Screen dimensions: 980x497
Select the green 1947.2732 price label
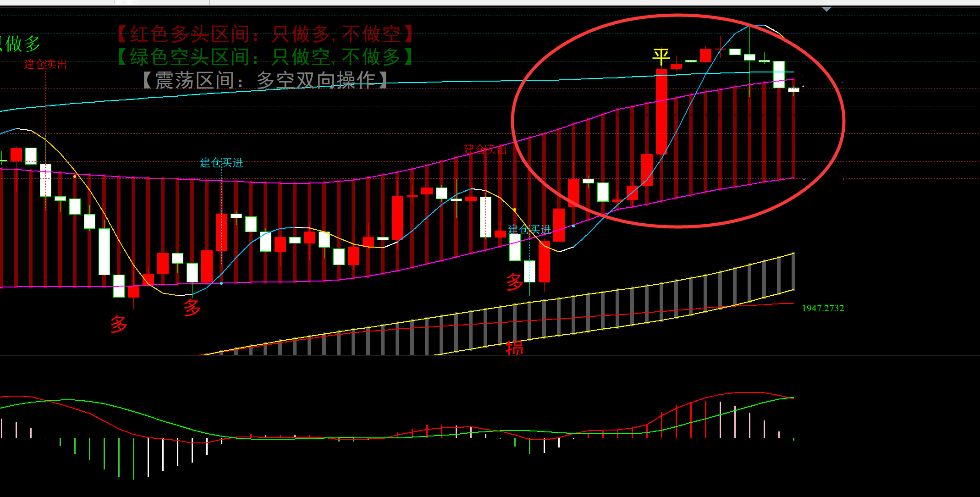click(823, 308)
